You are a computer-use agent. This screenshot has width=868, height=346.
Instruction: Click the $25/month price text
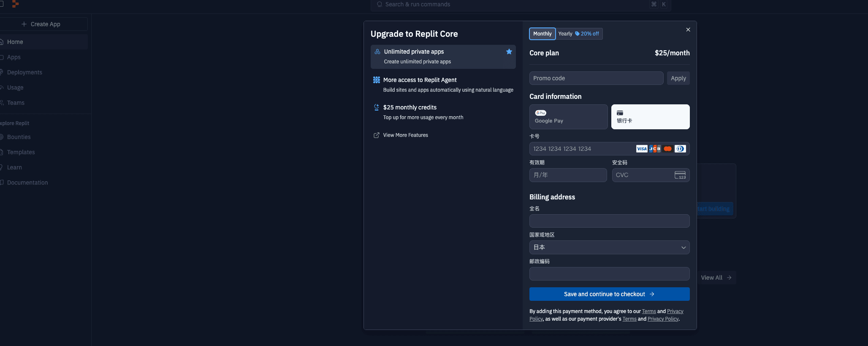click(672, 53)
